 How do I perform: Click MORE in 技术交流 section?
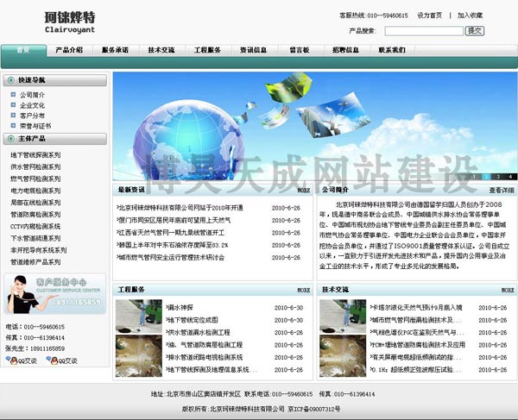508,290
